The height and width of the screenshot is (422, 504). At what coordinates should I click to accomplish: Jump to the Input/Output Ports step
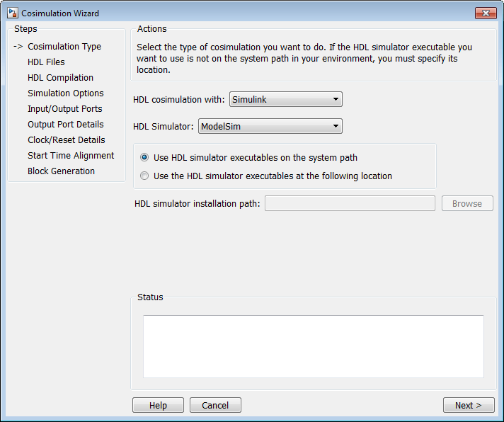[64, 109]
